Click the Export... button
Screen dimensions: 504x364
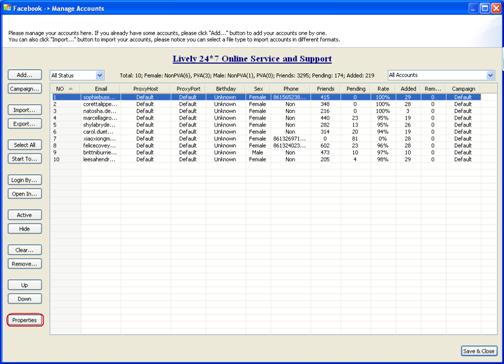(25, 124)
